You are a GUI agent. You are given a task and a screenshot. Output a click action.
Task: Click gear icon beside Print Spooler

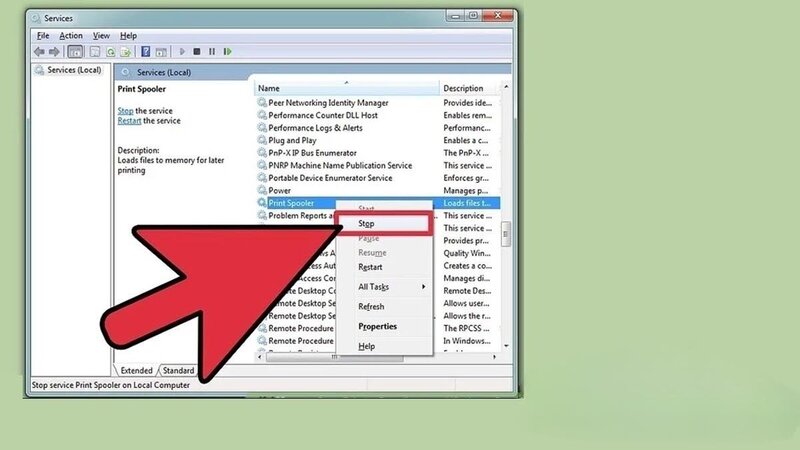click(262, 203)
